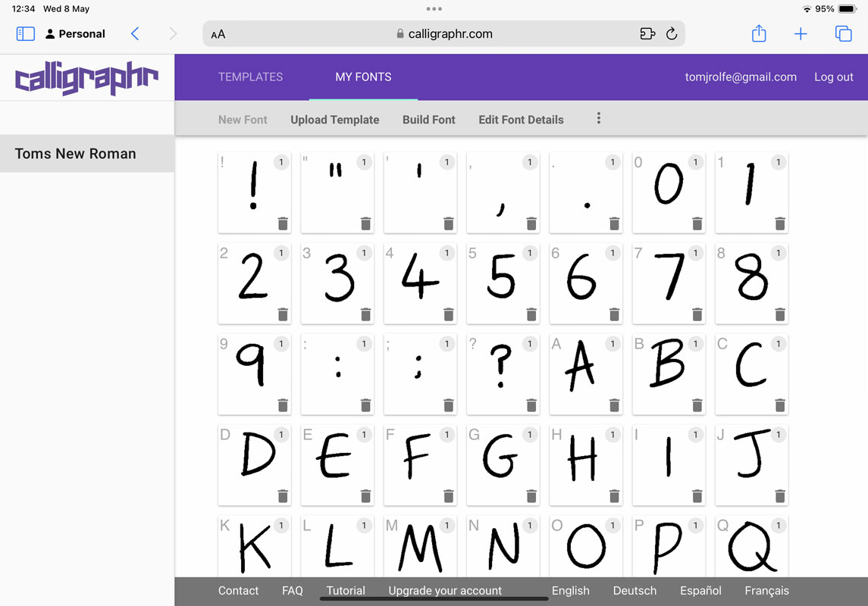Open new tab with plus icon
This screenshot has height=606, width=868.
pos(801,34)
